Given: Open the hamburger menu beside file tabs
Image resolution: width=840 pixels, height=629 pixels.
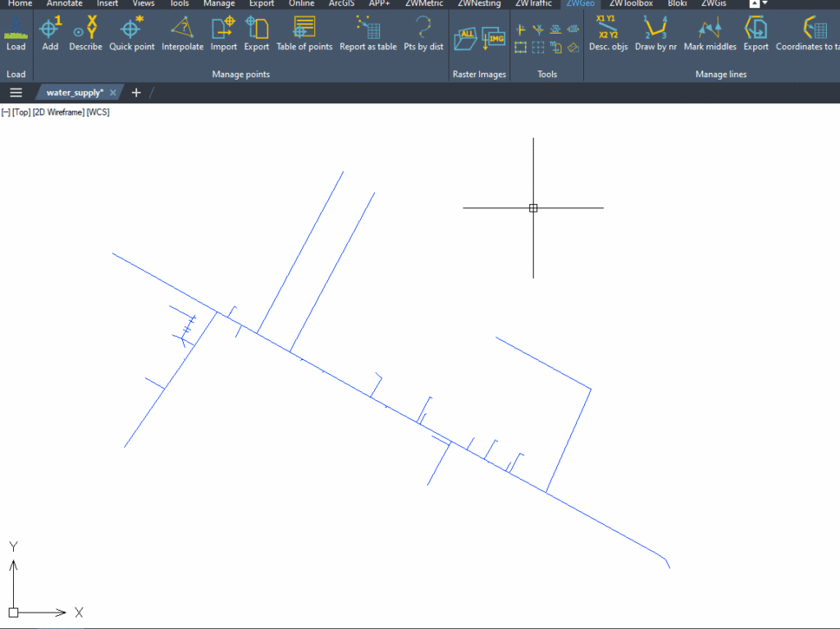Looking at the screenshot, I should coord(16,93).
